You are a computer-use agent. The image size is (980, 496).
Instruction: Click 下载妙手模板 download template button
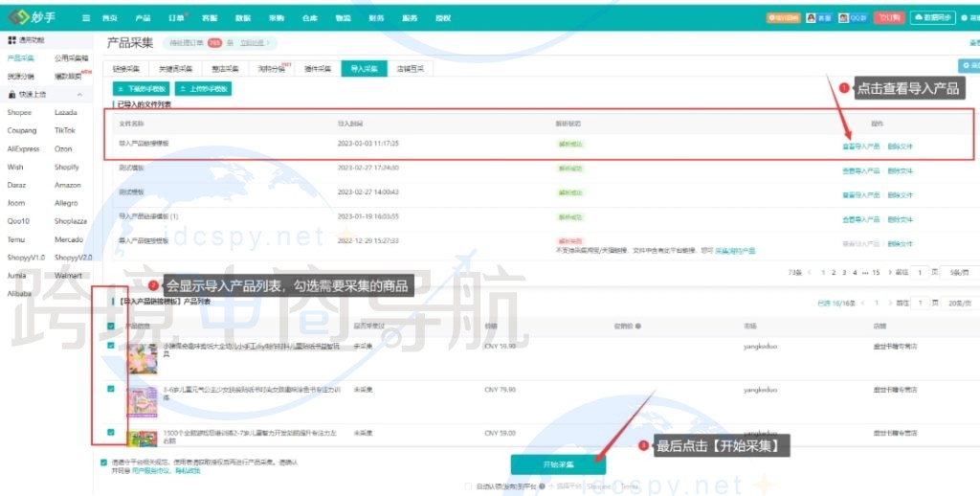[141, 88]
